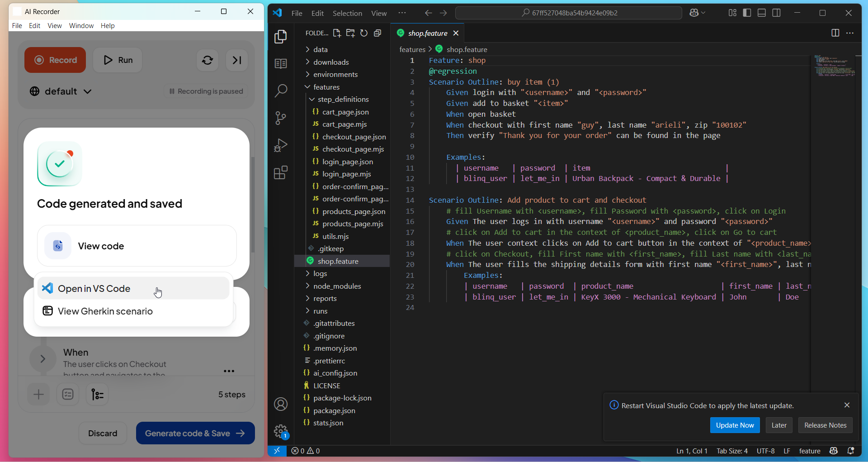Switch to the shop.feature editor tab
Screen dimensions: 868x462
(x=427, y=33)
